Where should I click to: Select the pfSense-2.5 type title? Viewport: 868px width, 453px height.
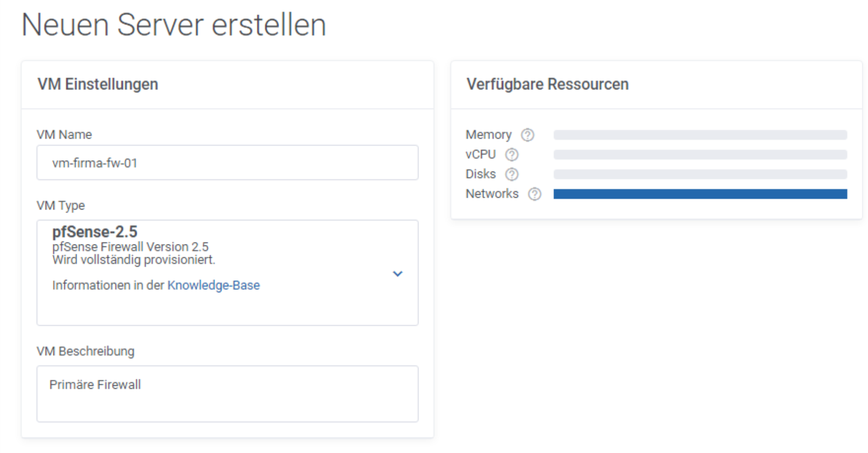pyautogui.click(x=95, y=232)
